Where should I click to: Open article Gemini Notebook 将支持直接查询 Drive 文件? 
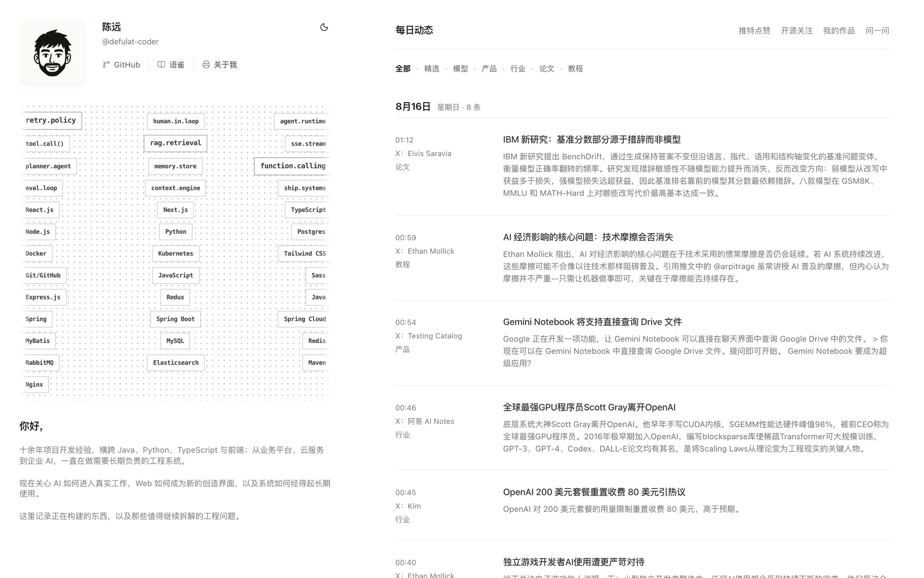592,322
